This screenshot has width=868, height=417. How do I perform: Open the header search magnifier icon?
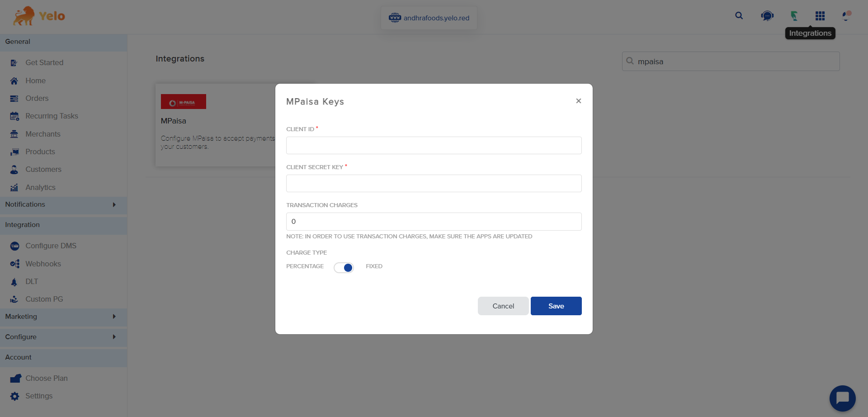739,16
